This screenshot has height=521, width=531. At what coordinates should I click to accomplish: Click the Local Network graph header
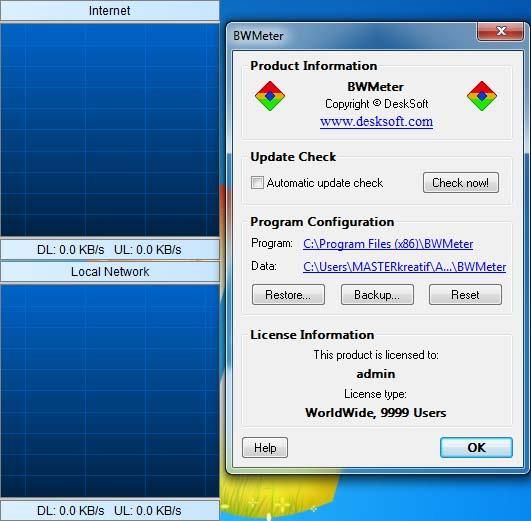[x=110, y=272]
